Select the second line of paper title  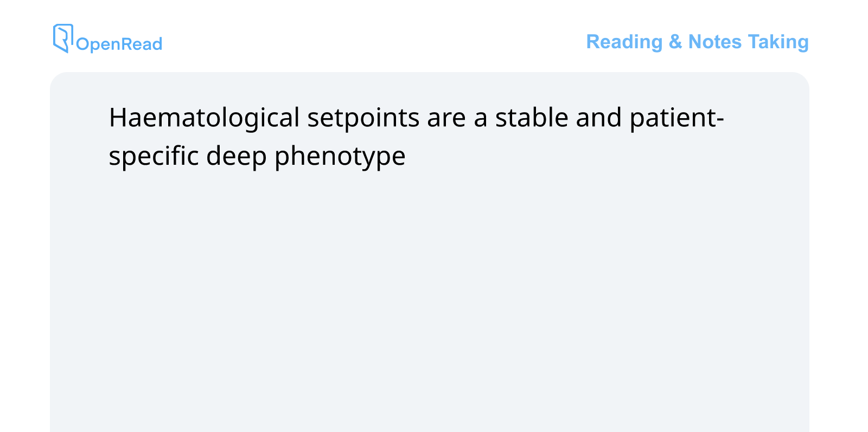pyautogui.click(x=257, y=156)
